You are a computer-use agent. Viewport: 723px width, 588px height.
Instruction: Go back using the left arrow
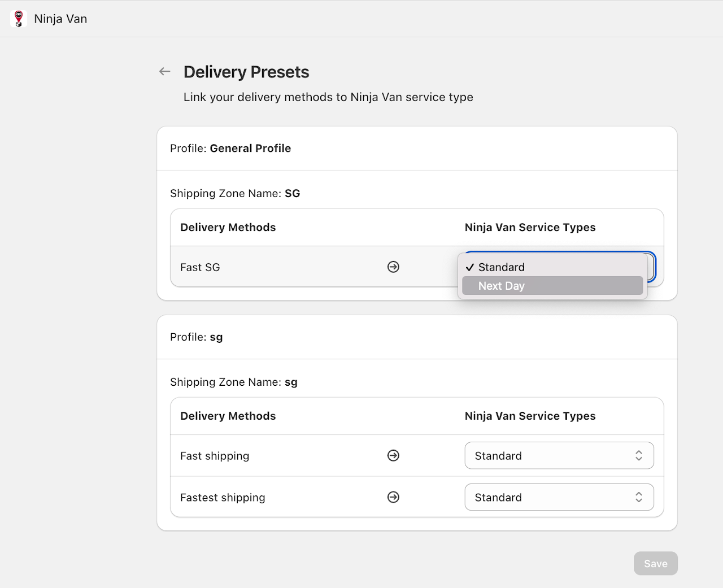[x=164, y=72]
